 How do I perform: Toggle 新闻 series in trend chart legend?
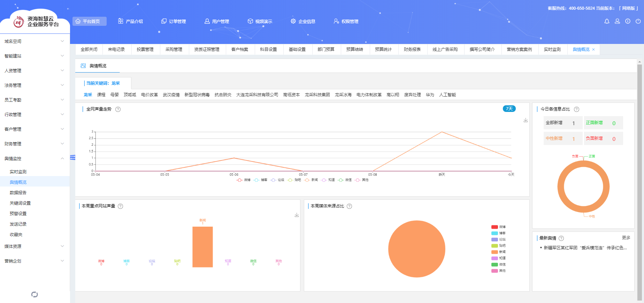point(311,180)
